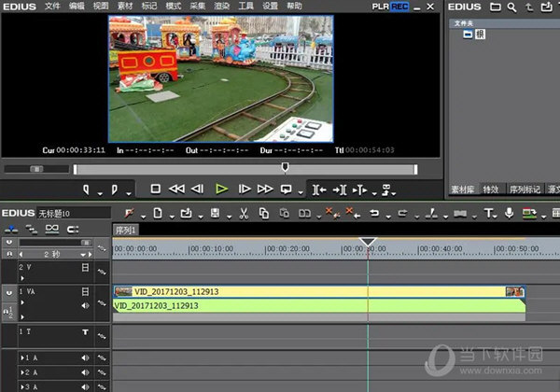This screenshot has height=392, width=560.
Task: Open the 2 秒 timeline scale dropdown
Action: click(x=83, y=255)
